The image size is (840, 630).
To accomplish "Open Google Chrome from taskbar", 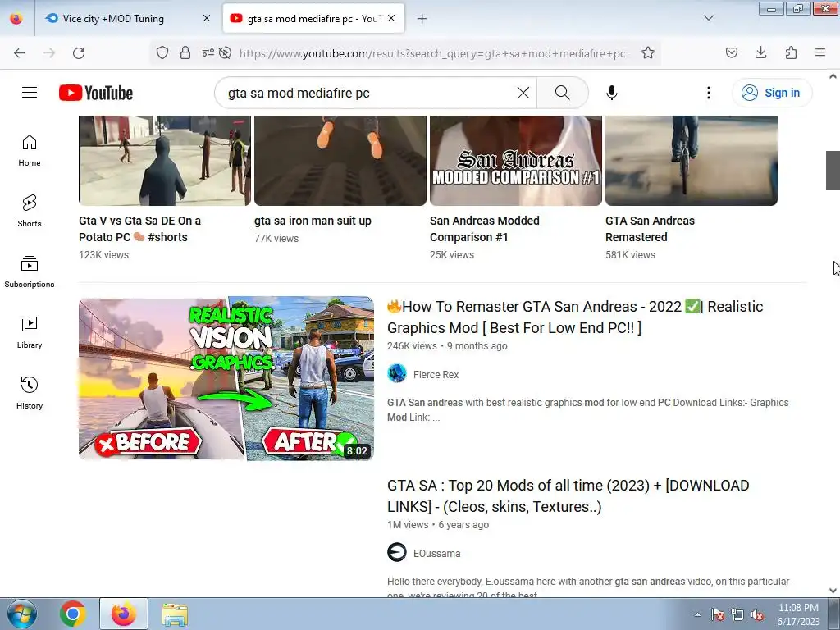I will 73,614.
